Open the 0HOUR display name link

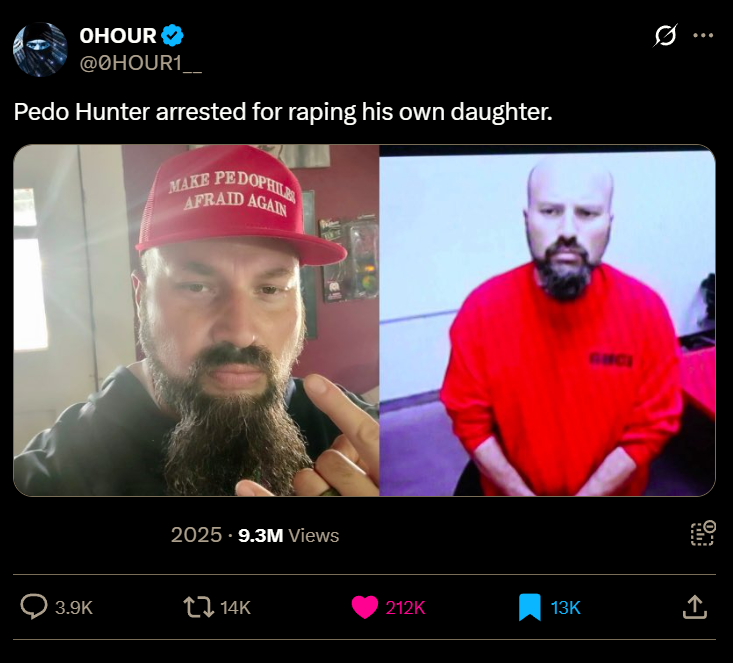tap(118, 36)
